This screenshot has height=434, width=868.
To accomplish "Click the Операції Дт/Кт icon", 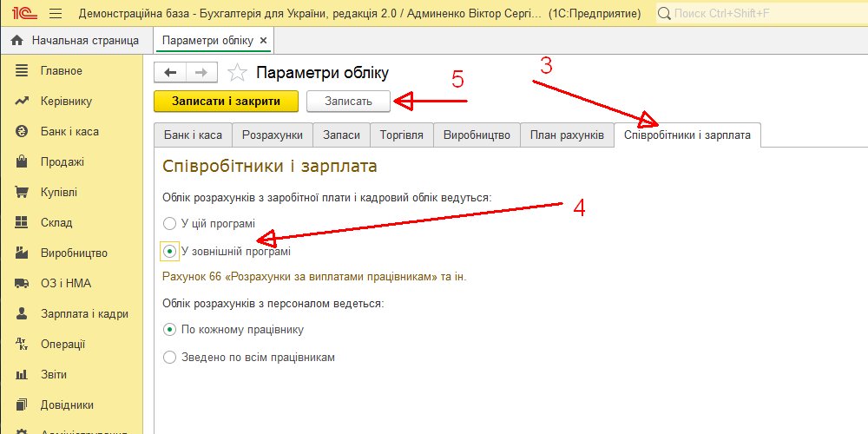I will 22,345.
